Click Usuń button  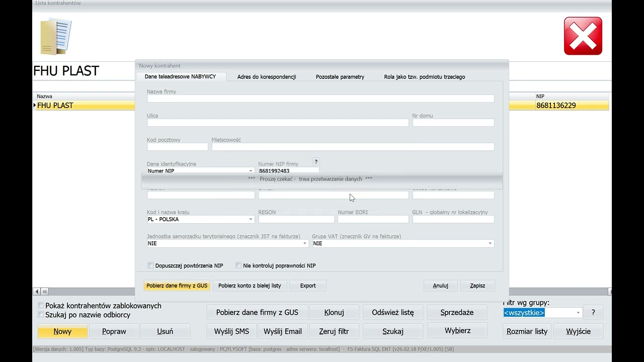coord(165,331)
